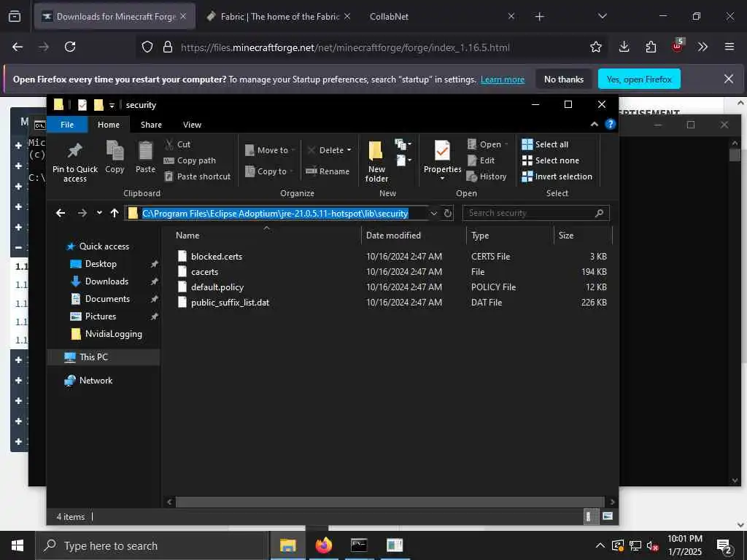Open Pictures in navigation pane
Viewport: 747px width, 560px height.
click(100, 316)
